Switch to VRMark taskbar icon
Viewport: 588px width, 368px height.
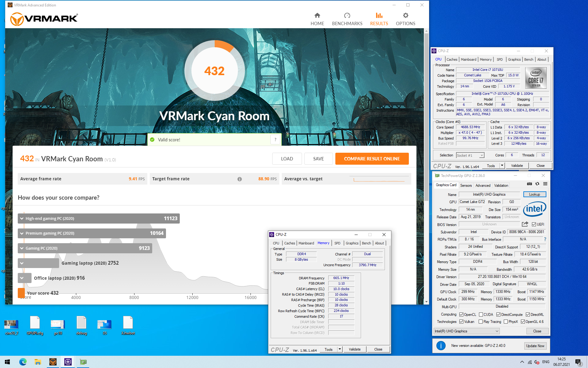tap(53, 362)
